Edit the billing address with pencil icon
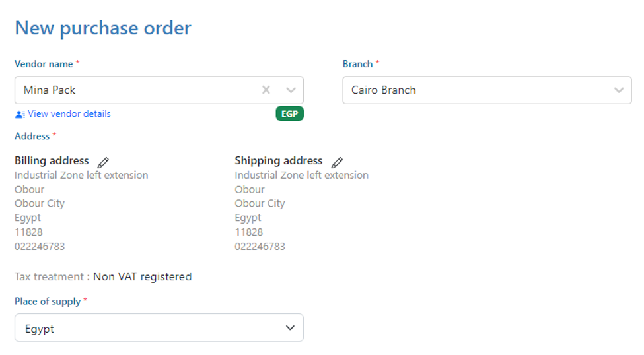The width and height of the screenshot is (644, 355). [103, 162]
